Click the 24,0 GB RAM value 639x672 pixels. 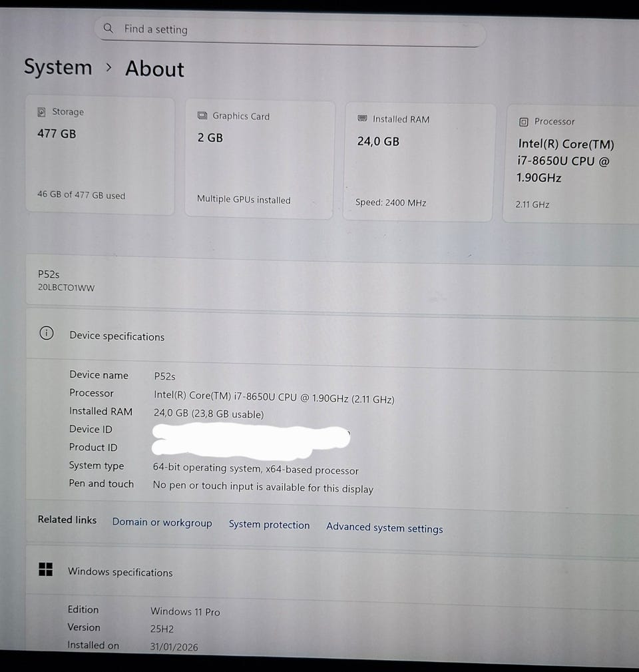[x=378, y=141]
